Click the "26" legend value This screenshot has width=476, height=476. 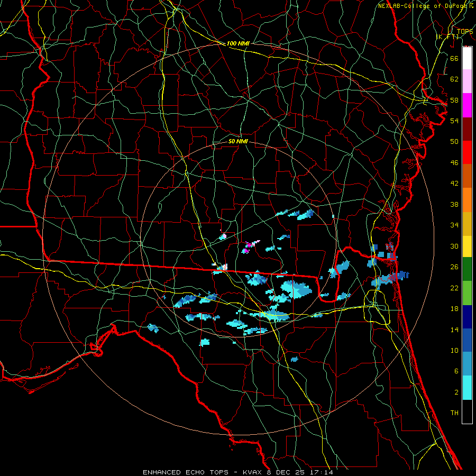454,267
